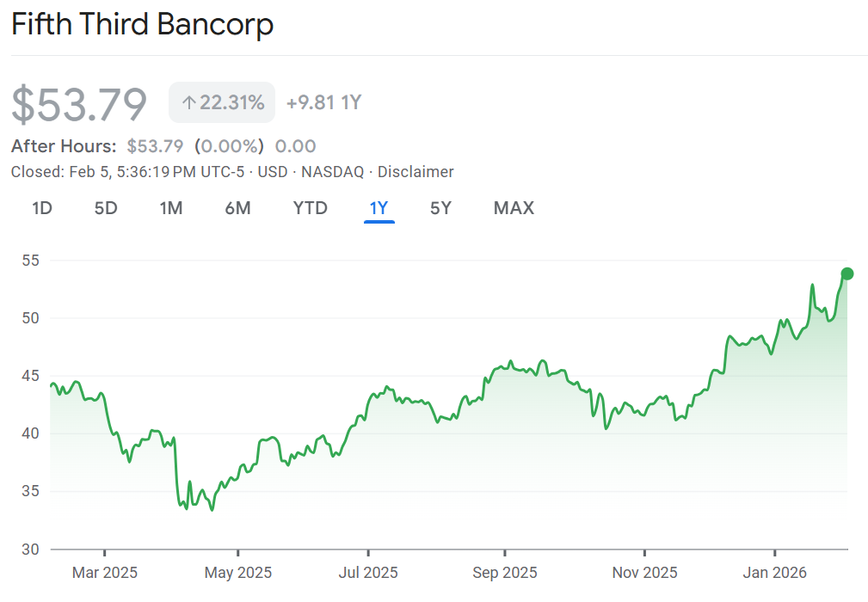Viewport: 868px width, 602px height.
Task: Click the +9.81 1Y change text
Action: point(323,103)
